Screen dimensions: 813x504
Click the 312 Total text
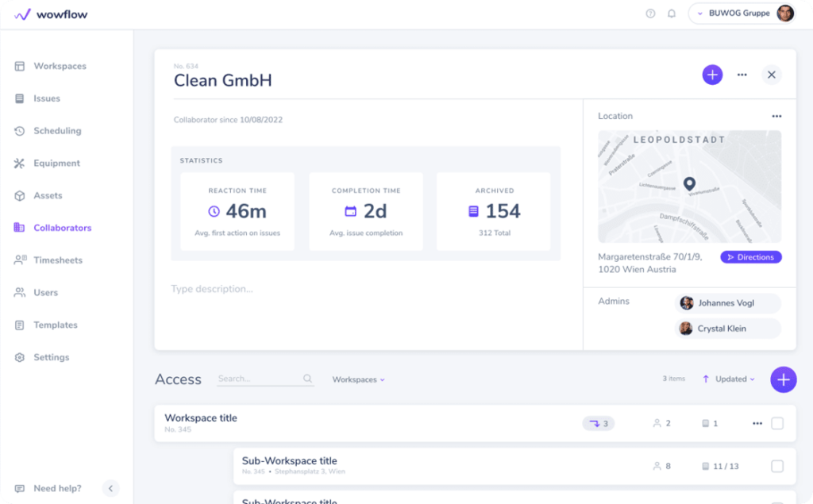pos(495,233)
